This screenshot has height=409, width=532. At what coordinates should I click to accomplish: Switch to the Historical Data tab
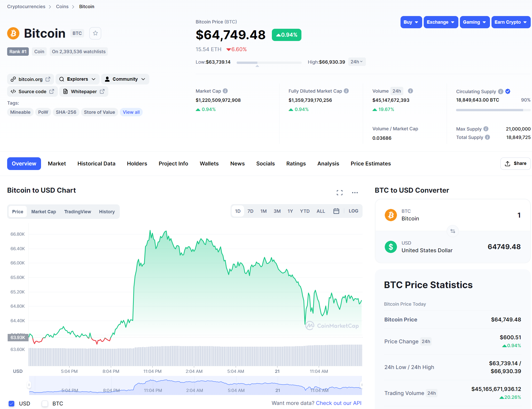tap(96, 164)
